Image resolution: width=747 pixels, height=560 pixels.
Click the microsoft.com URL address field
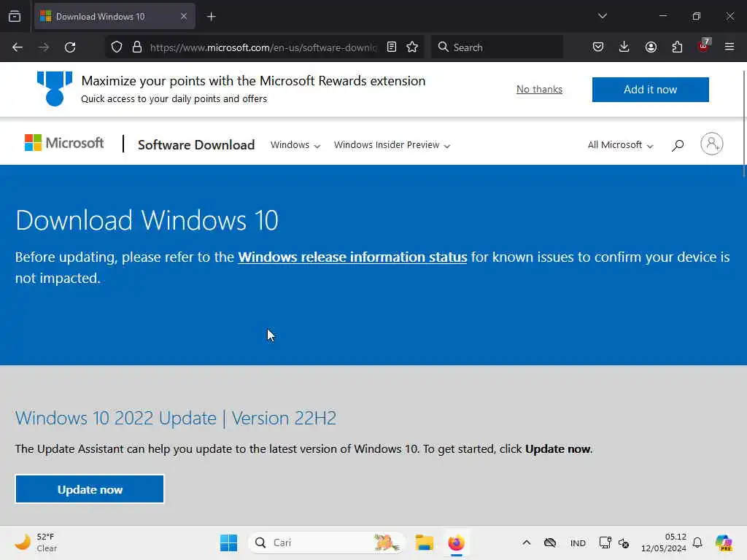[x=263, y=47]
